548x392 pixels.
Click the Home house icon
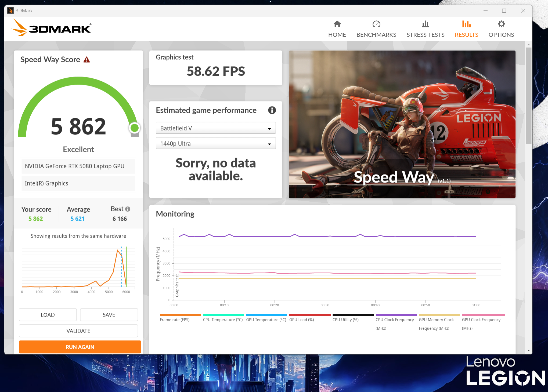(x=337, y=24)
